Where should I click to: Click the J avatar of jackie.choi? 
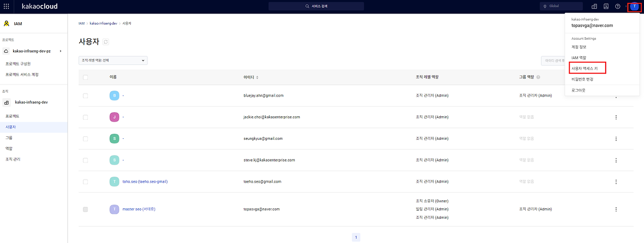[114, 117]
